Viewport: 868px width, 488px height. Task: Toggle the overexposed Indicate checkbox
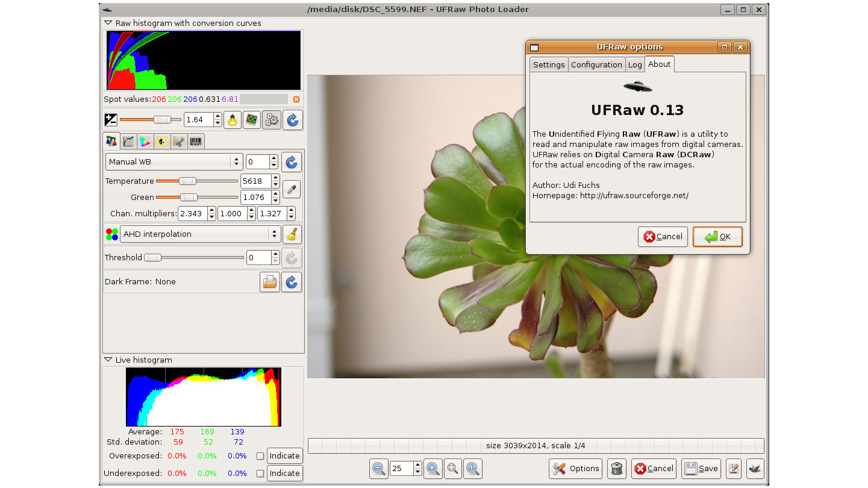point(260,456)
